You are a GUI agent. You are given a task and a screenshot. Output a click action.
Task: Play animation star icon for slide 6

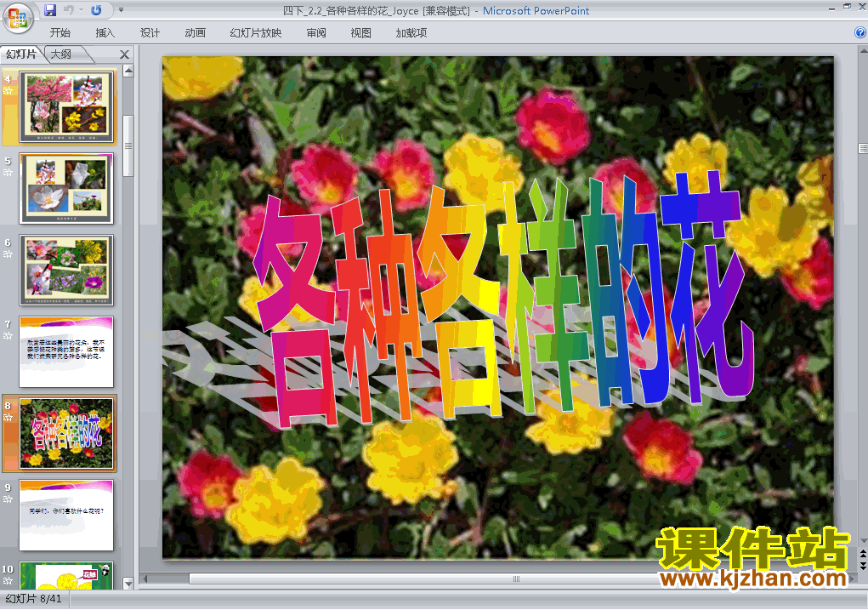click(x=8, y=254)
